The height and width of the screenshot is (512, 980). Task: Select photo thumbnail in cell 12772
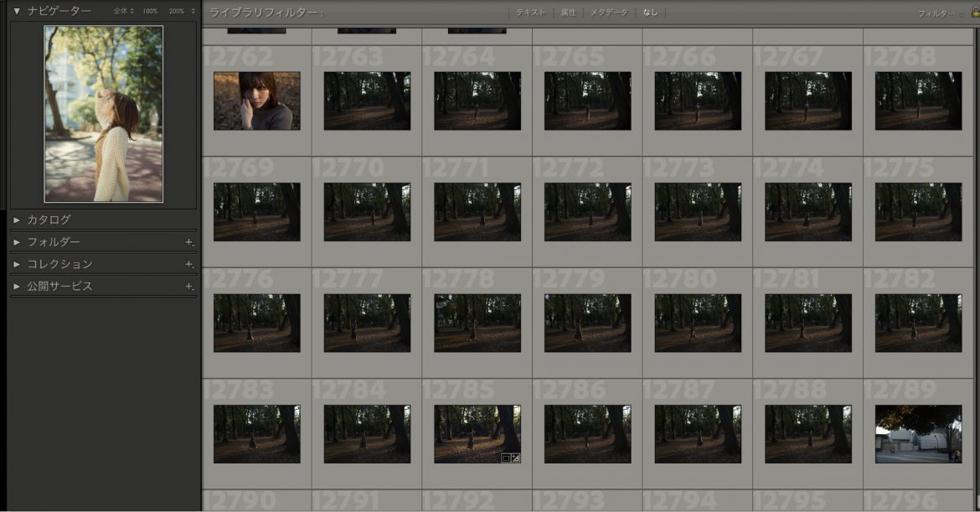587,212
